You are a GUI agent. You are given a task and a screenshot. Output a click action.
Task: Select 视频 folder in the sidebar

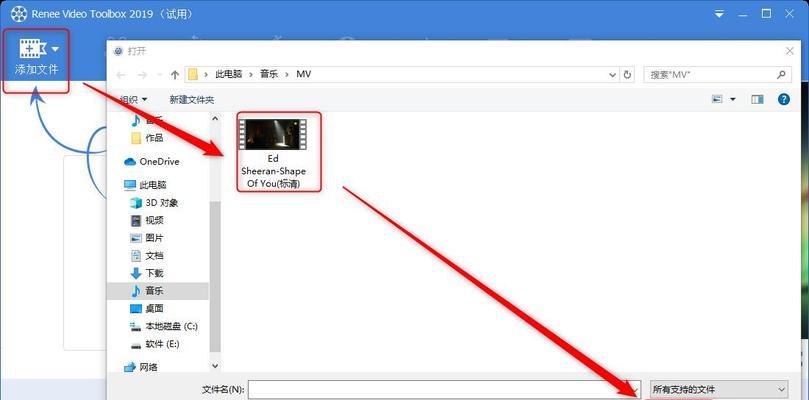154,220
